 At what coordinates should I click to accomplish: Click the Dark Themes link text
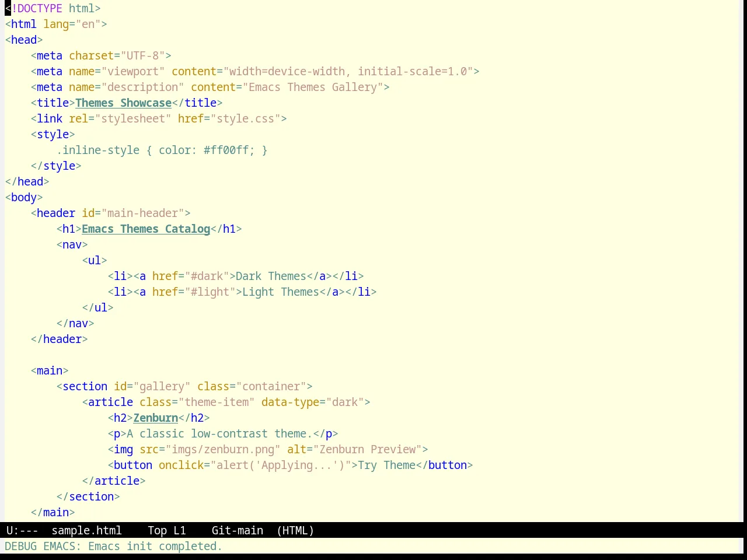[271, 276]
